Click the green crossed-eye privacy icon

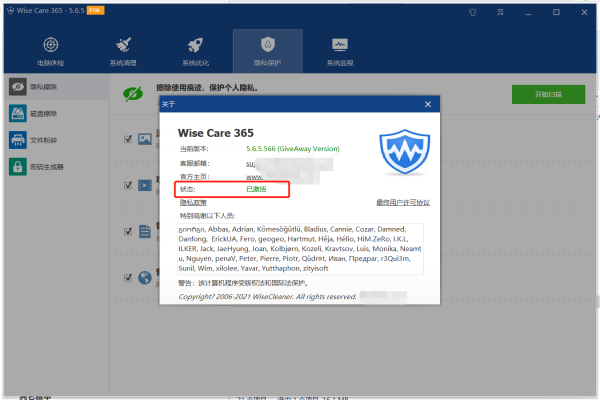click(133, 93)
